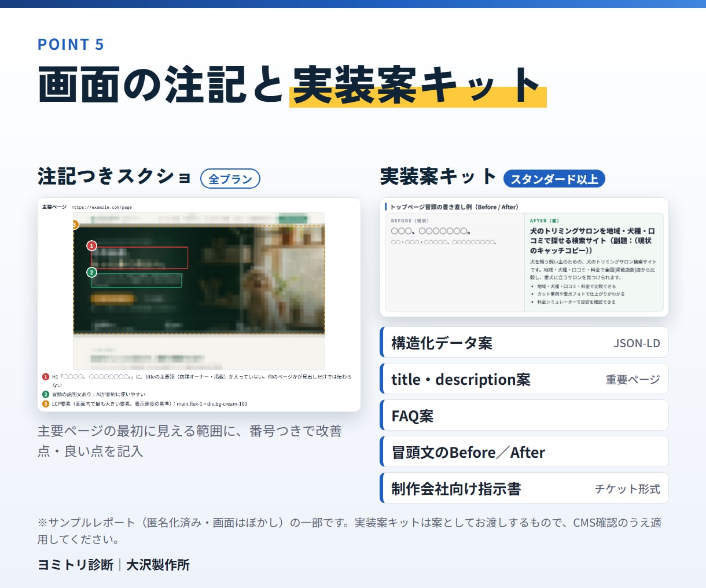Click the legend line starting LCP要素
Viewport: 706px width, 588px height.
tap(145, 404)
